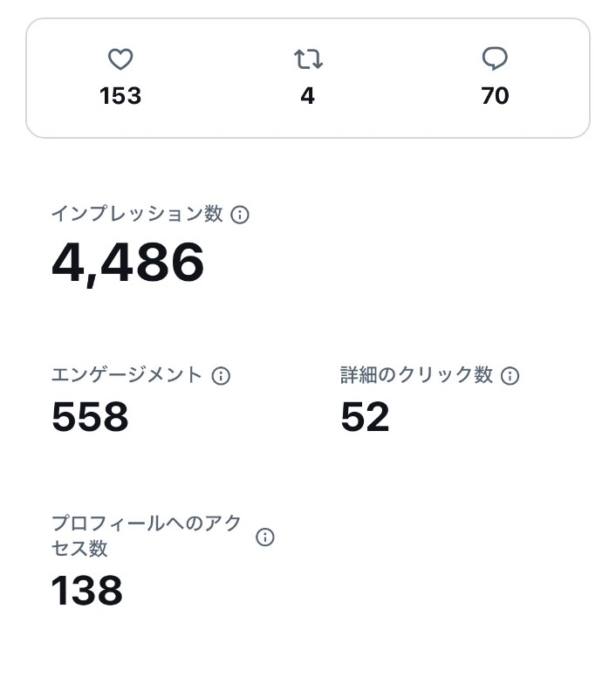The image size is (616, 698).
Task: Click the エンゲージメント label
Action: (127, 375)
